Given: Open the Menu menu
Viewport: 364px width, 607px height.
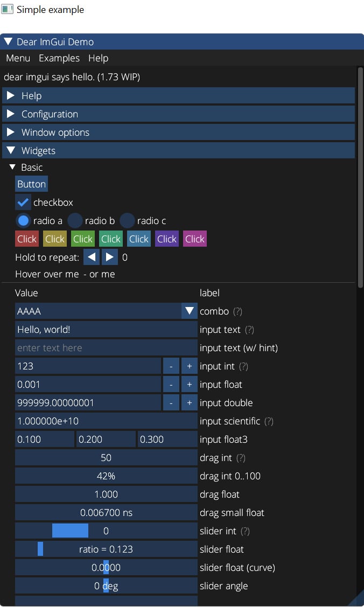Looking at the screenshot, I should [x=18, y=58].
